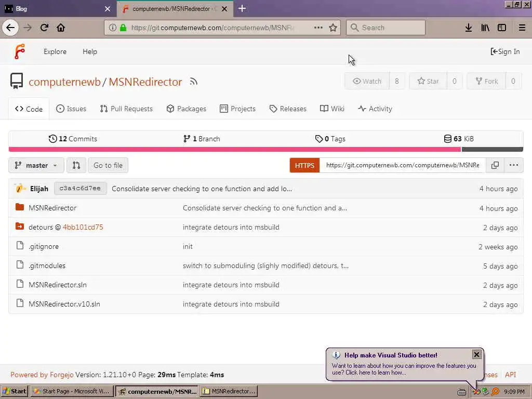
Task: Open more clone options ellipsis button
Action: pos(514,165)
